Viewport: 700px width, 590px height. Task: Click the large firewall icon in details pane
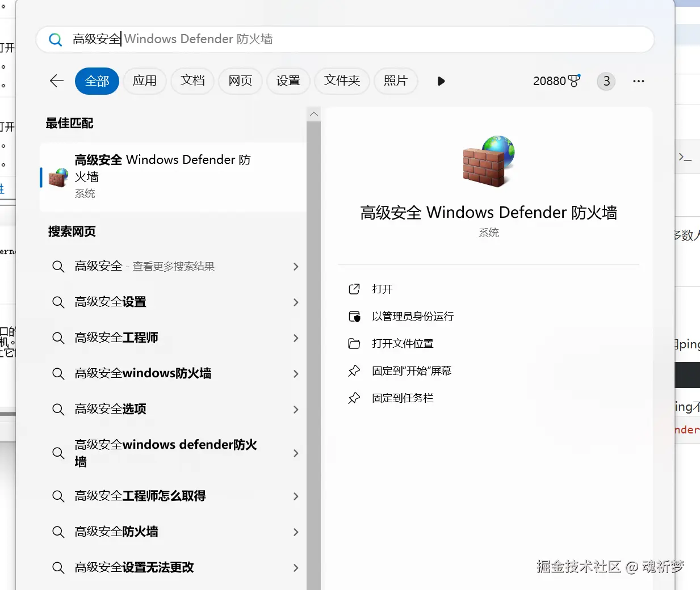(489, 161)
